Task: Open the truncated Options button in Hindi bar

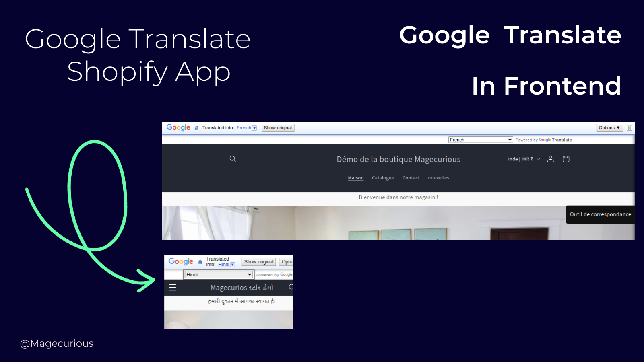Action: click(x=287, y=262)
